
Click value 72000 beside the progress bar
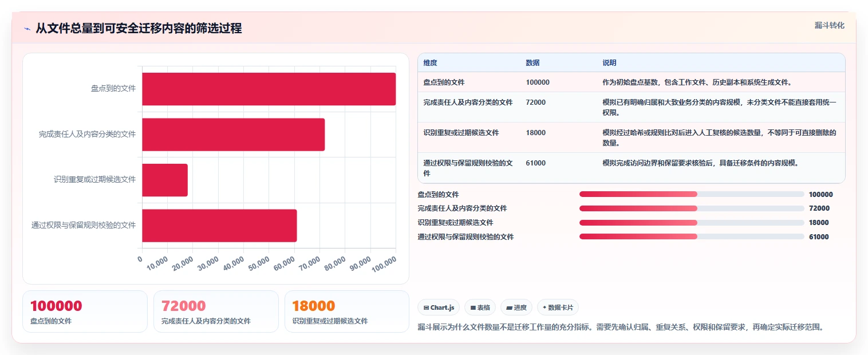click(x=819, y=208)
